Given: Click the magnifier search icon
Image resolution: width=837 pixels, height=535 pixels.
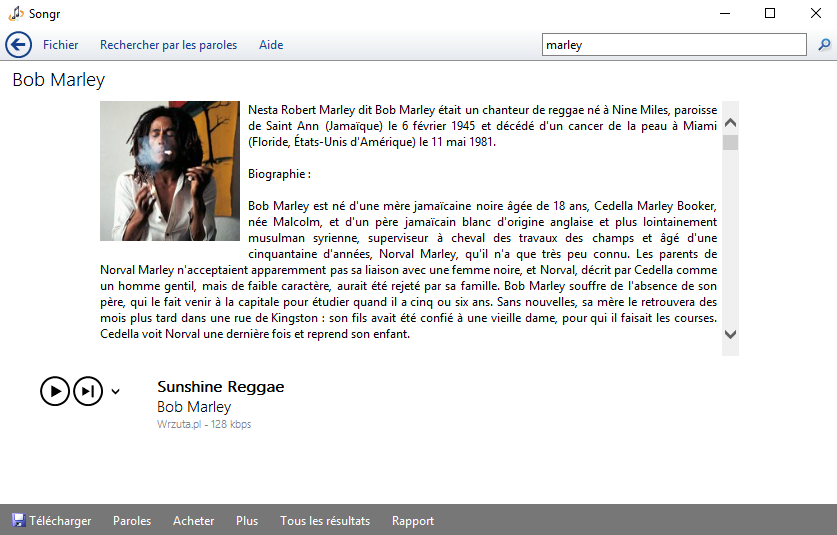Looking at the screenshot, I should (x=824, y=45).
